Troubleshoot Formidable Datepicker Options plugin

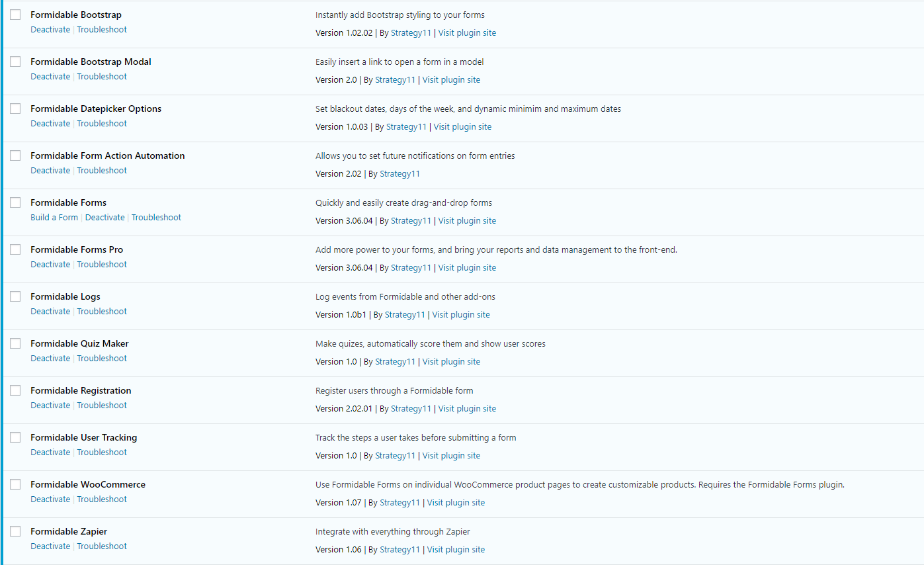pos(102,124)
